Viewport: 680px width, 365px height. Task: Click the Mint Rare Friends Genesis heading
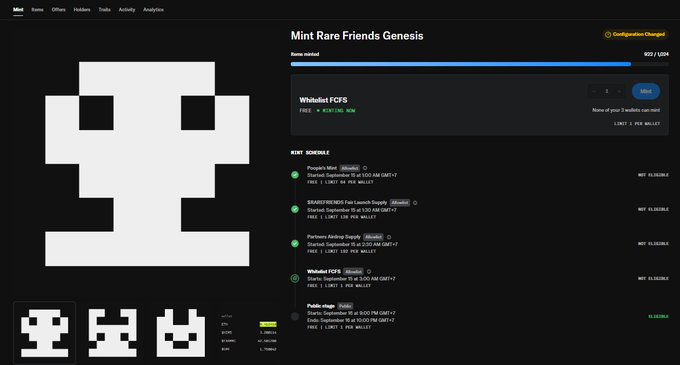[357, 36]
